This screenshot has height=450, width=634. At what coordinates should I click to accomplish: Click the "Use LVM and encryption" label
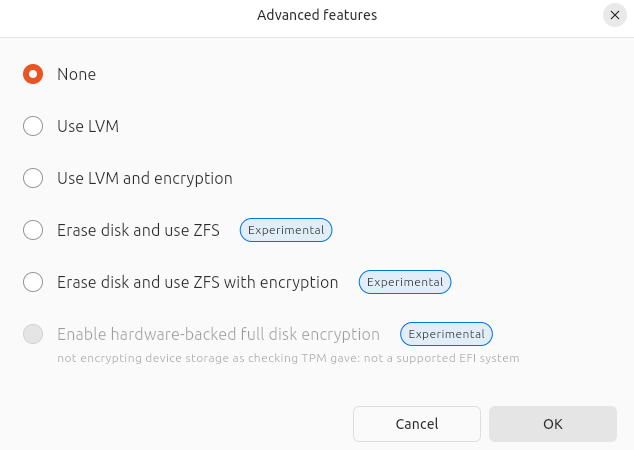(145, 178)
